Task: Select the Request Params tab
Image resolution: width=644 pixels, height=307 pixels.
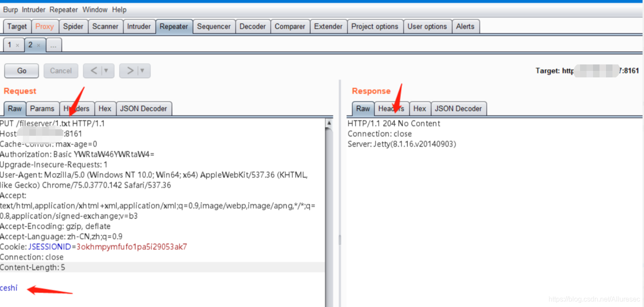Action: [x=42, y=109]
